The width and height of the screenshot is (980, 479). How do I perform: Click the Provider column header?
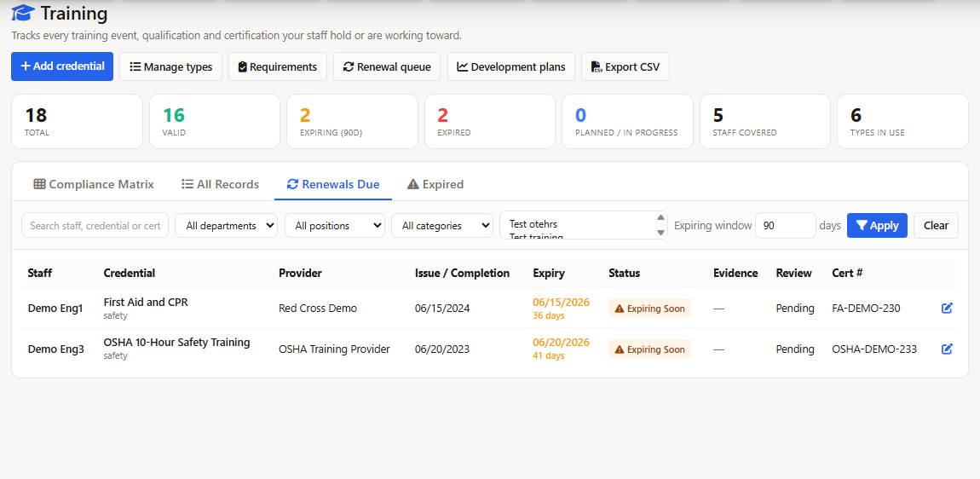(x=300, y=273)
